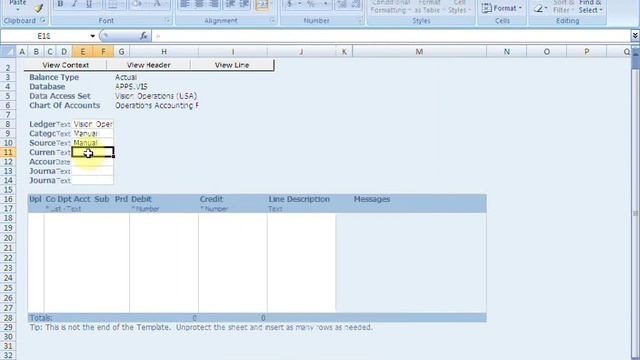Open the Name Box dropdown arrow
This screenshot has width=640, height=360.
pos(93,36)
